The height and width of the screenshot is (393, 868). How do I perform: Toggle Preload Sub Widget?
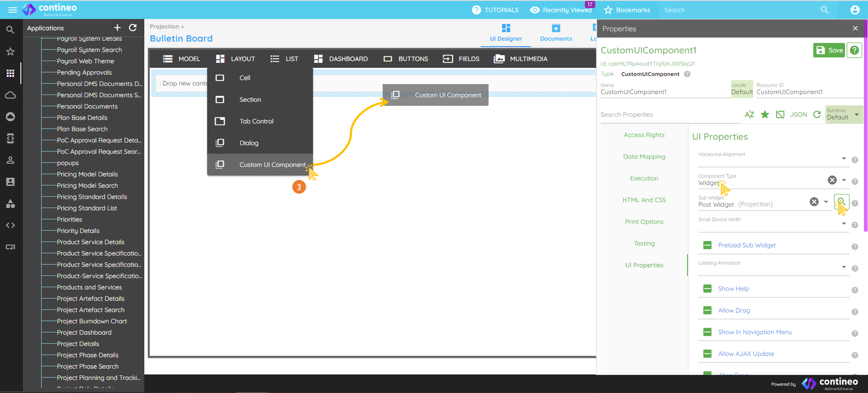(707, 245)
